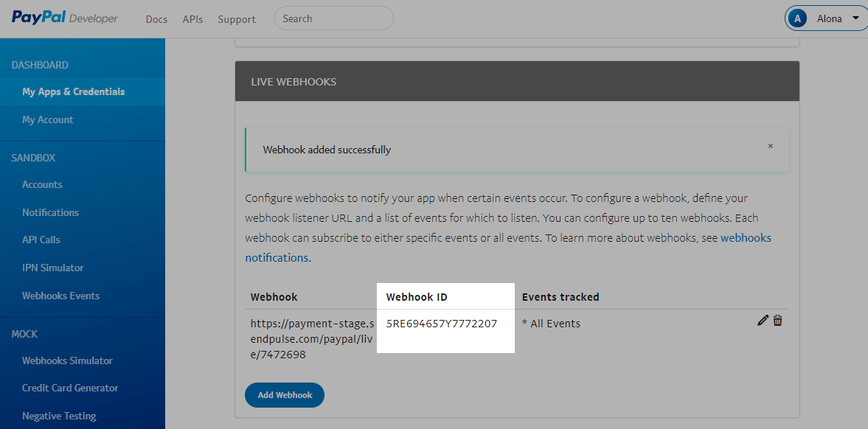Click the webhook URL payment-stage.sendpulse.com

(x=312, y=339)
